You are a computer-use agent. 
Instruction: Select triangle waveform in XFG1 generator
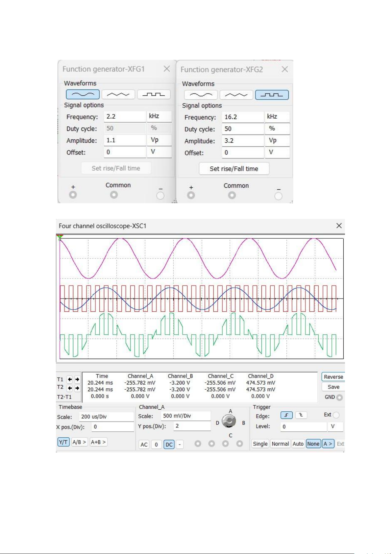tap(118, 94)
